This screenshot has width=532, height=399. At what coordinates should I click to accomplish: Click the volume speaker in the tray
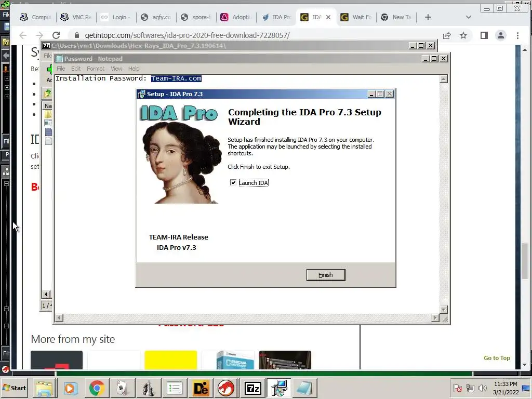click(x=482, y=388)
